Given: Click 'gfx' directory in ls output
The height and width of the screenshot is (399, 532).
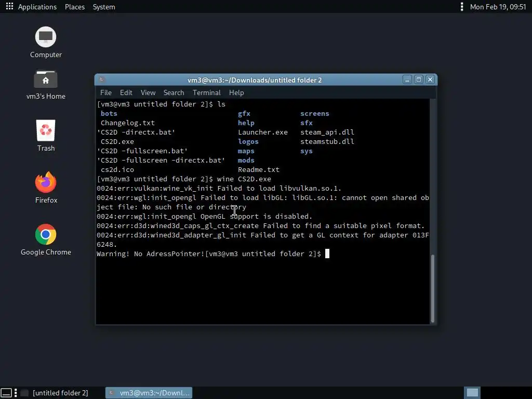Looking at the screenshot, I should 244,114.
